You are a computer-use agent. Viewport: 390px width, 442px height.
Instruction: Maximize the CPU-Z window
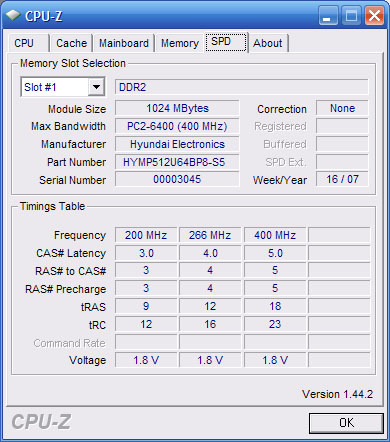pos(351,16)
